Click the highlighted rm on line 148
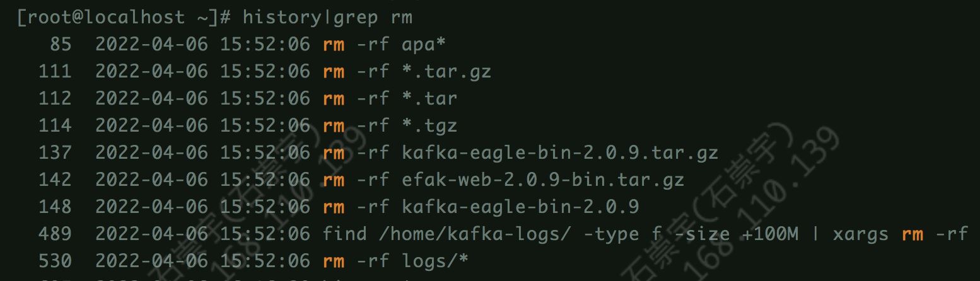980x281 pixels. pyautogui.click(x=334, y=207)
